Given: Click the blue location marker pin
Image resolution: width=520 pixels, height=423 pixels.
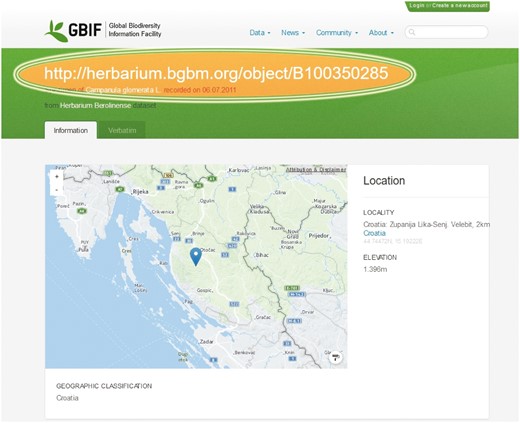Looking at the screenshot, I should pyautogui.click(x=196, y=257).
